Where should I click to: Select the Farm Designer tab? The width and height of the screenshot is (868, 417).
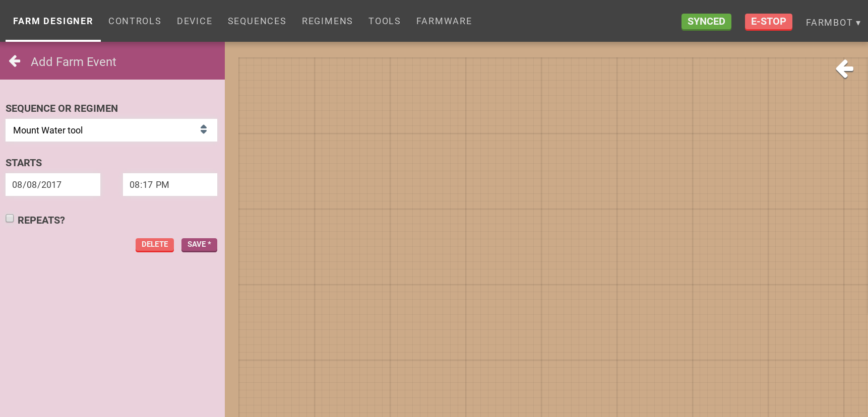(x=53, y=21)
